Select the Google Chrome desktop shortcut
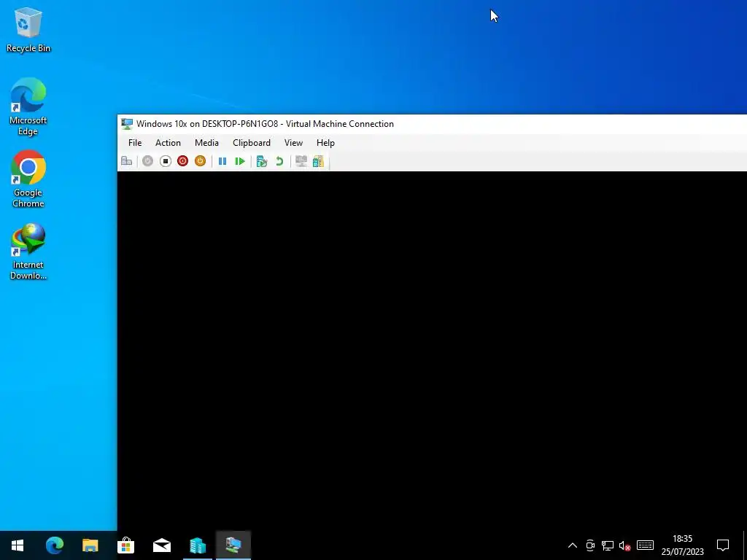 pyautogui.click(x=28, y=179)
